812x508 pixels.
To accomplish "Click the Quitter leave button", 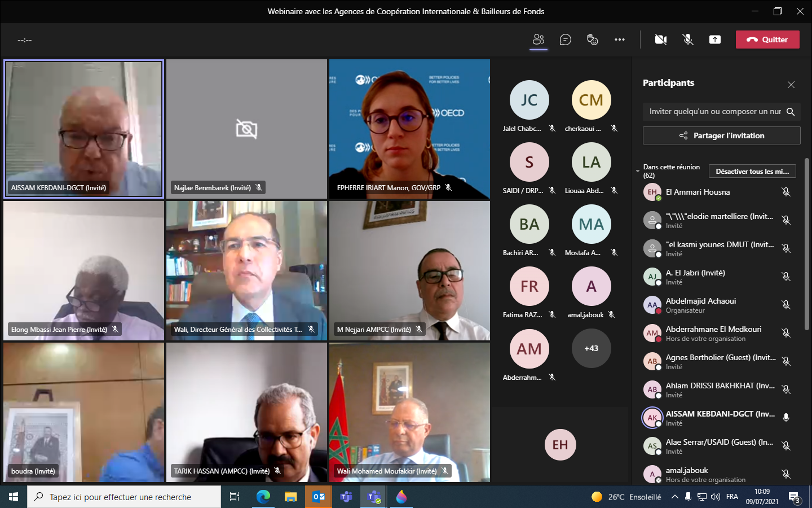I will tap(767, 40).
